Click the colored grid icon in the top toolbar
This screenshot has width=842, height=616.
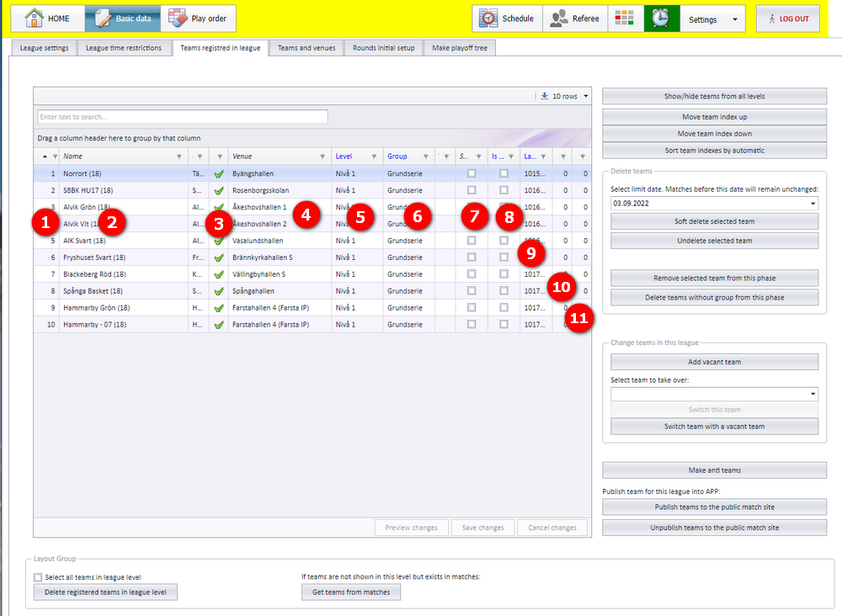pyautogui.click(x=625, y=19)
